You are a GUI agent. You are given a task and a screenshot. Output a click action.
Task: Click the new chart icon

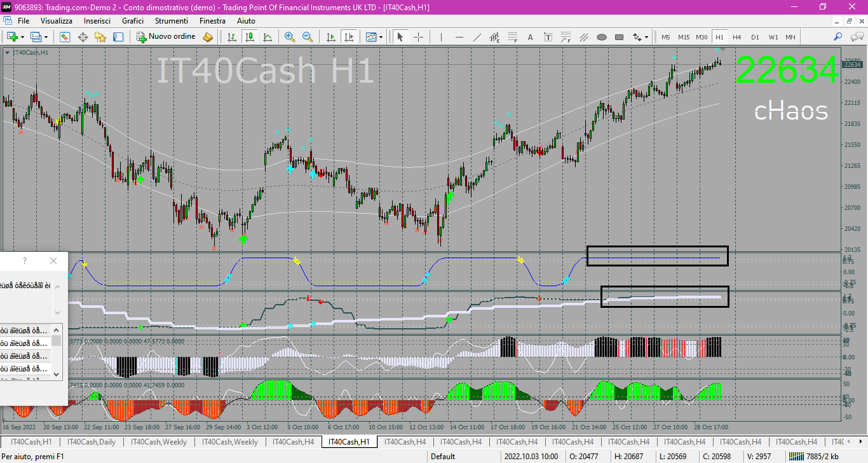pyautogui.click(x=12, y=37)
